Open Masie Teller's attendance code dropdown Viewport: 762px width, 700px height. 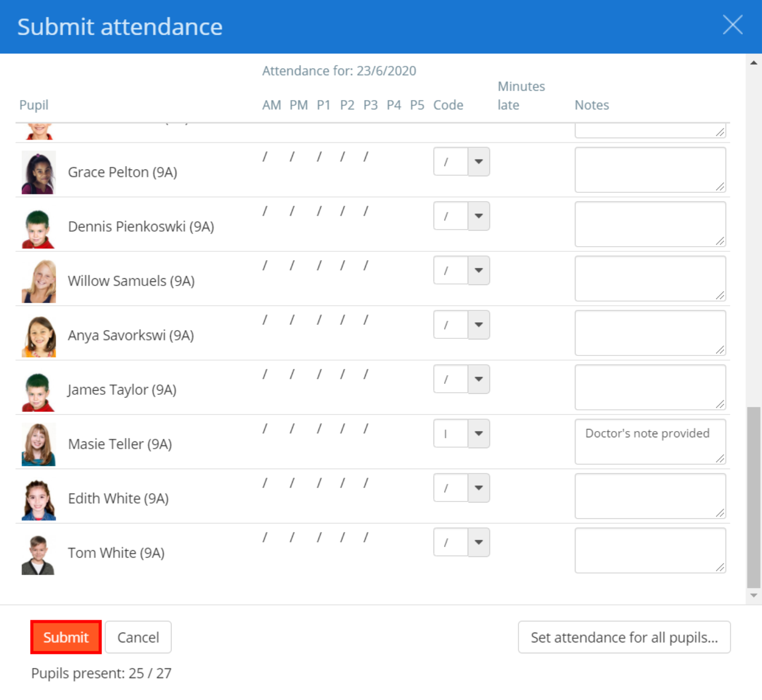click(478, 434)
